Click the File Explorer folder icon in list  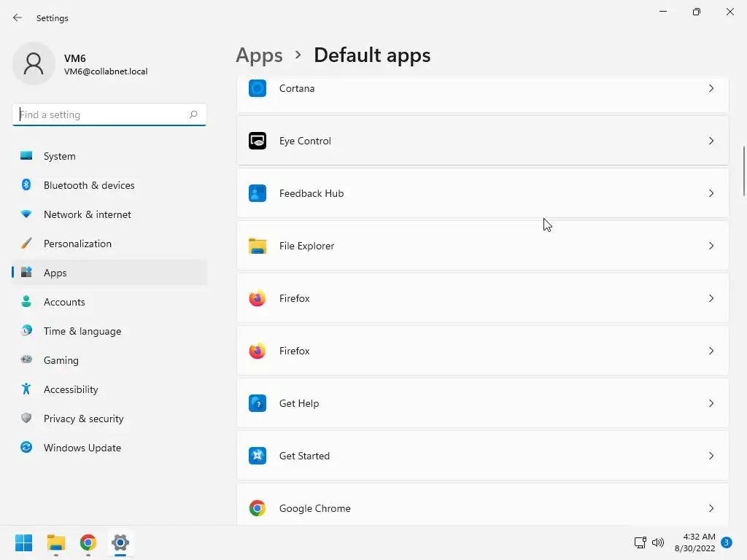click(258, 246)
